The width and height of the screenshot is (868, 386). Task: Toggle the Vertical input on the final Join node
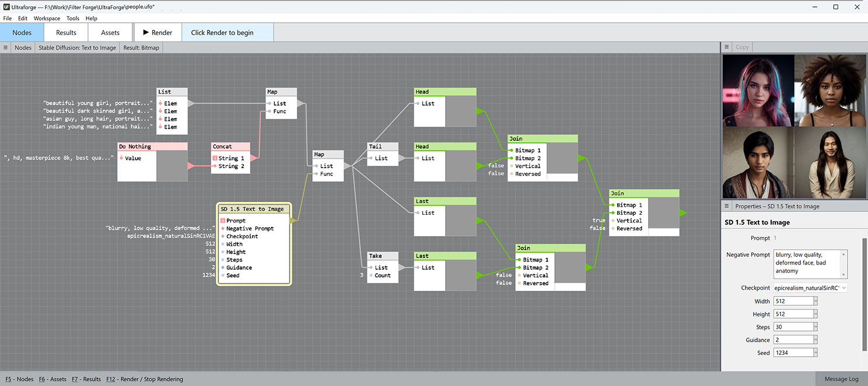click(x=629, y=221)
